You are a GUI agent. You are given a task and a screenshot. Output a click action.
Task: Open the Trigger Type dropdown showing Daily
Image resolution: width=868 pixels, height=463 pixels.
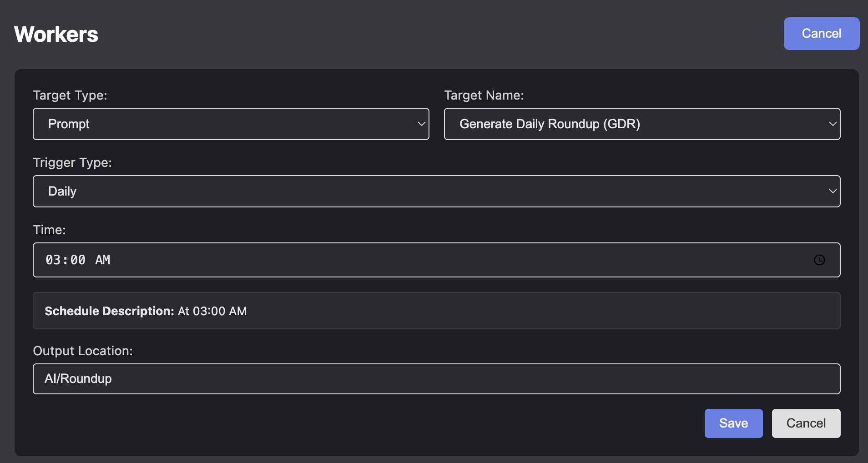(x=436, y=191)
